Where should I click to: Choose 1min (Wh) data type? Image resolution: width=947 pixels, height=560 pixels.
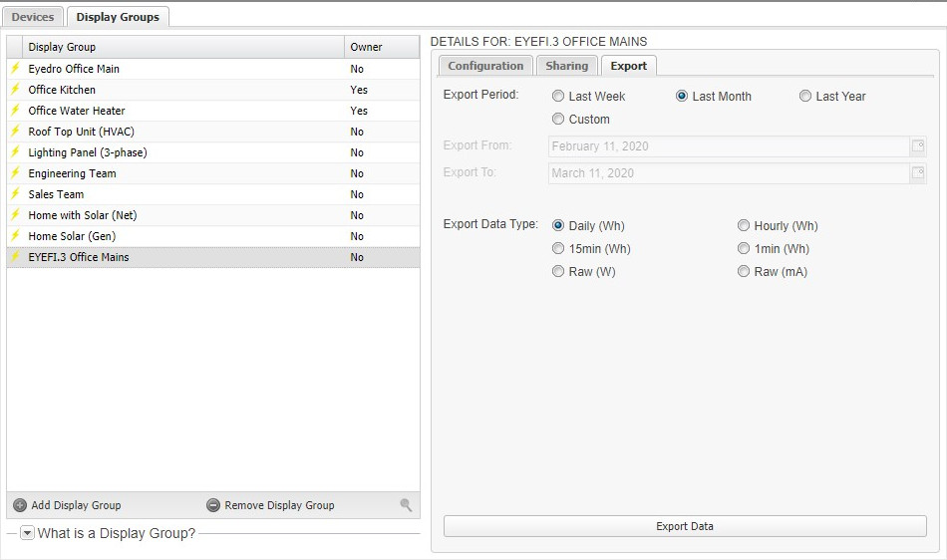point(744,249)
